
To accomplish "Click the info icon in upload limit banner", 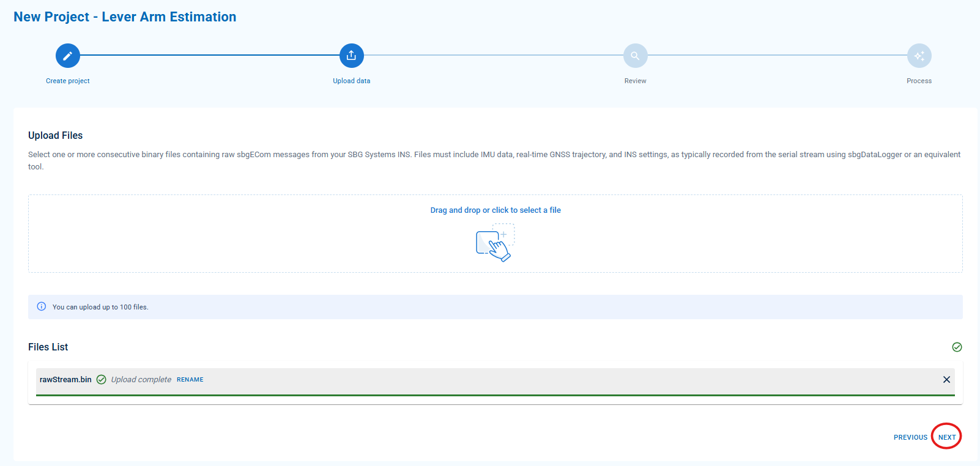I will (42, 306).
